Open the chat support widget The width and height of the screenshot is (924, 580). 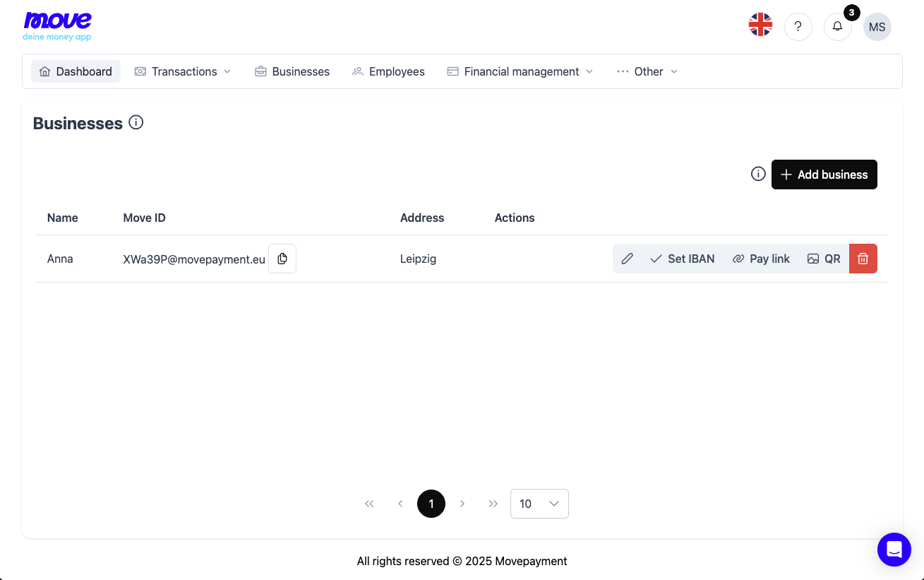coord(894,550)
